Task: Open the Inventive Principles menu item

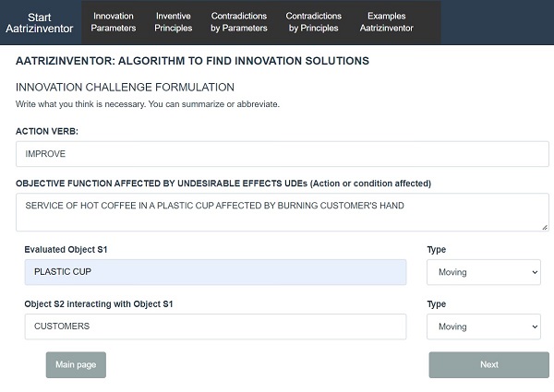Action: pyautogui.click(x=174, y=22)
